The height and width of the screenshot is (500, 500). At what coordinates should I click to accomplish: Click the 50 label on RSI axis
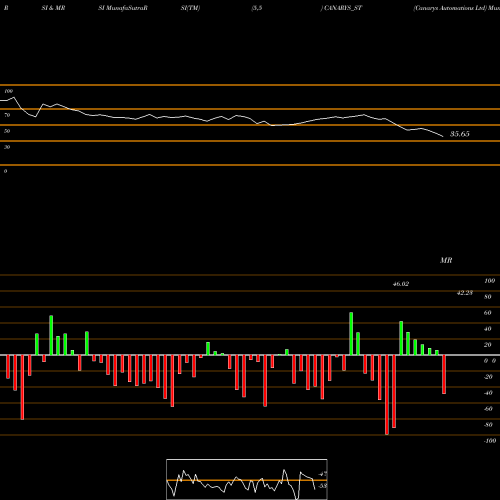(7, 131)
